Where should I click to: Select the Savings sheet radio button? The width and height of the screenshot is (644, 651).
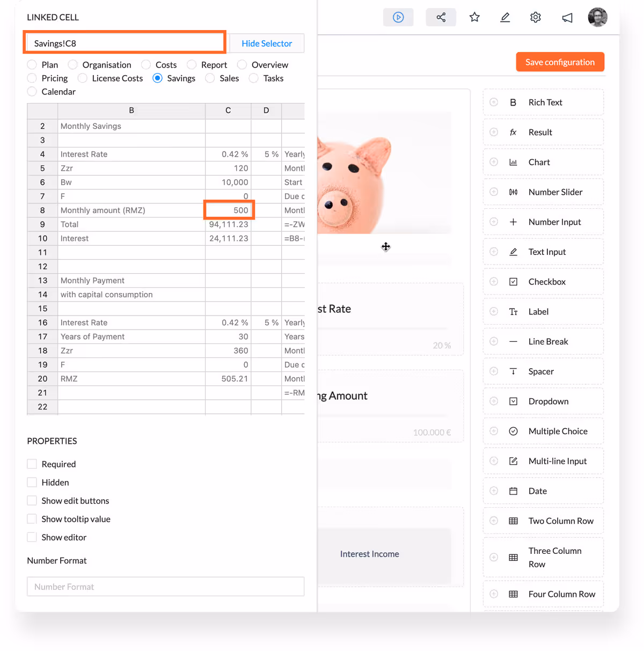(x=157, y=78)
